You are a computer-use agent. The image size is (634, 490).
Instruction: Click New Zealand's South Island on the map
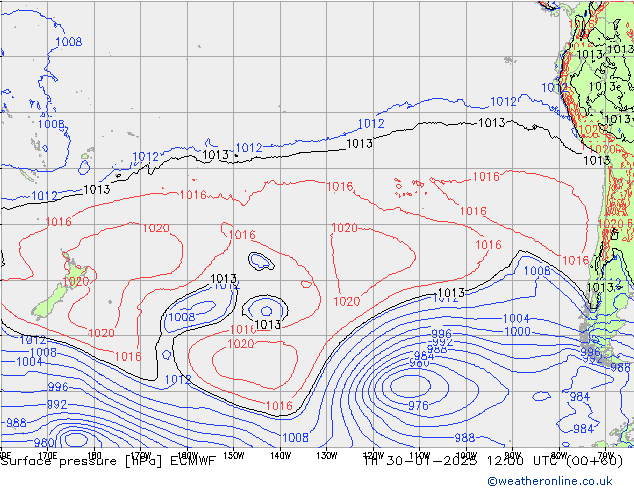44,305
